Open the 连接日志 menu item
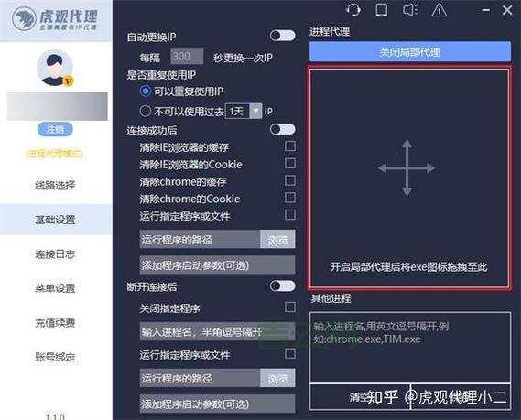 56,254
